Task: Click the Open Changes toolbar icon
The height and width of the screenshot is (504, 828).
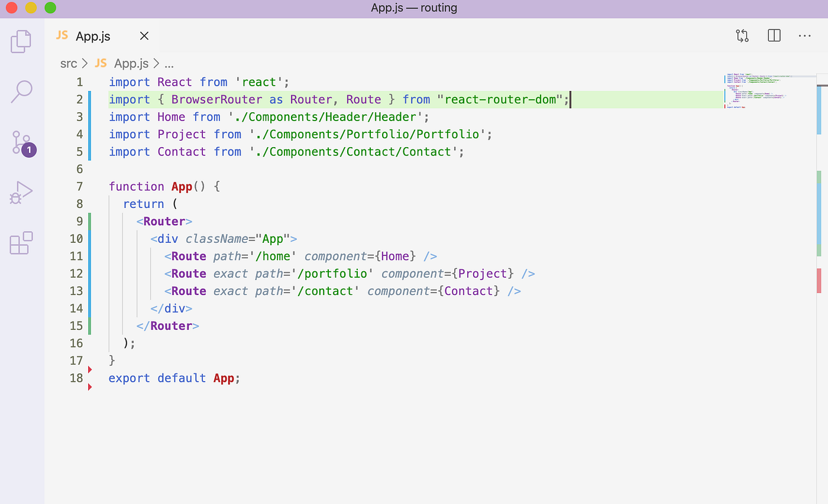Action: [x=742, y=35]
